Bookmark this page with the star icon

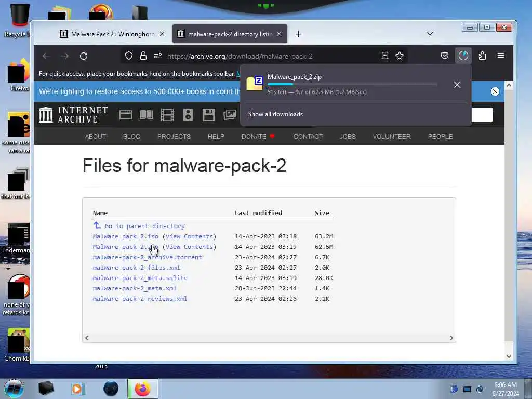click(x=400, y=56)
